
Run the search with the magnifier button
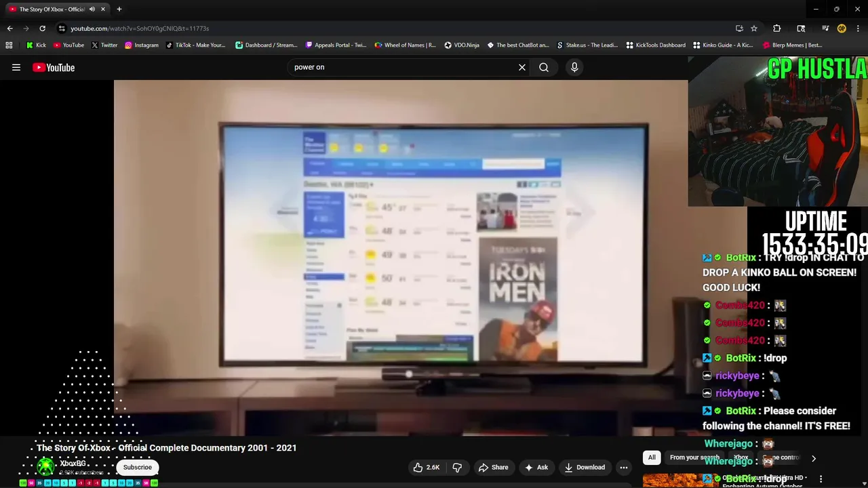coord(544,67)
